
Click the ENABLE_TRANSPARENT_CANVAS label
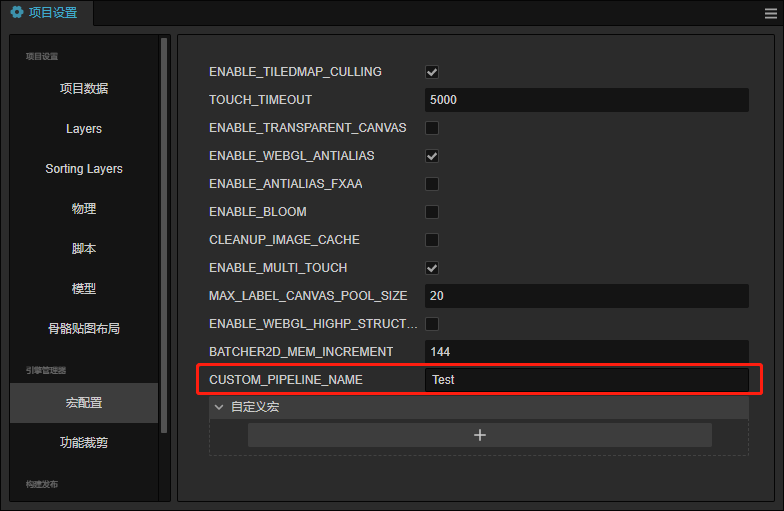point(308,128)
